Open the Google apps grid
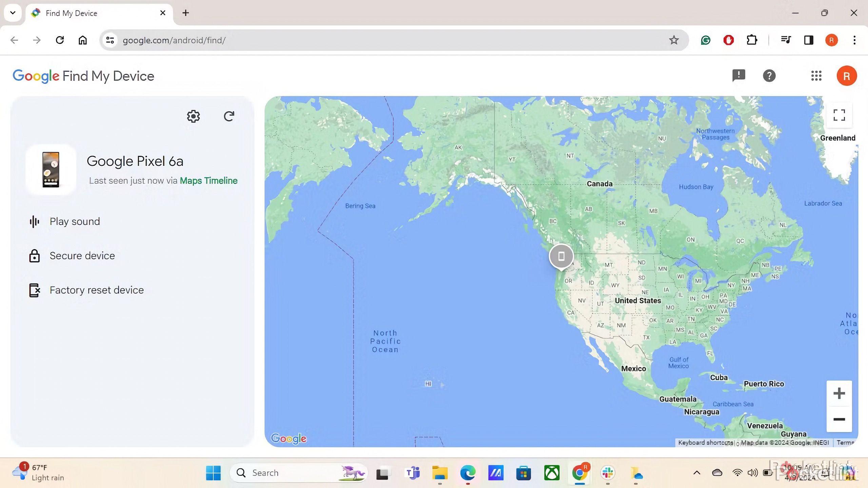The width and height of the screenshot is (868, 488). click(816, 76)
